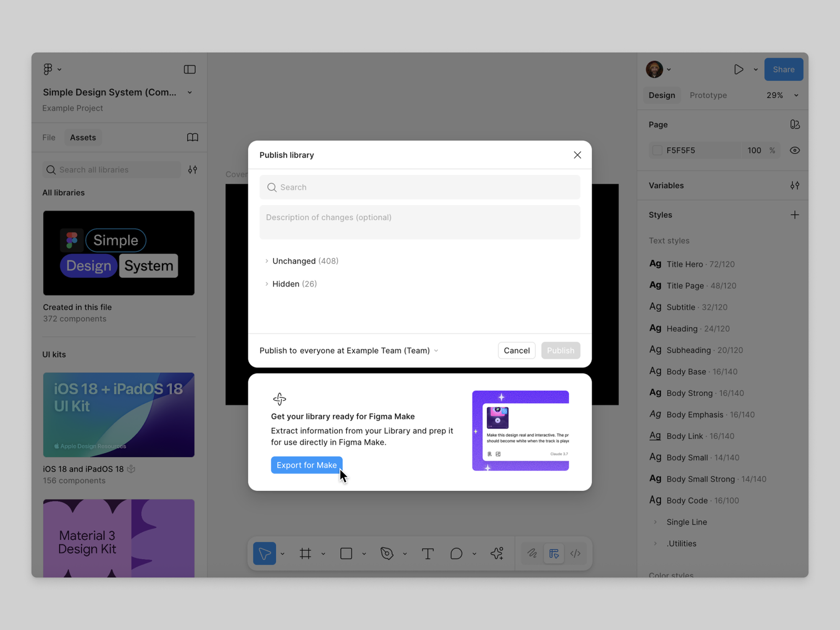
Task: Click the add Styles plus icon
Action: (x=794, y=215)
